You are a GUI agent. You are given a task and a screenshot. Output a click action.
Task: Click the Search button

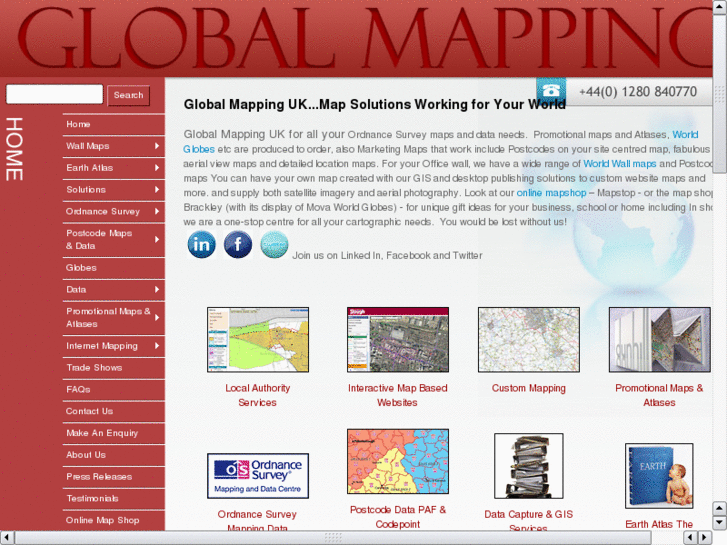point(128,95)
